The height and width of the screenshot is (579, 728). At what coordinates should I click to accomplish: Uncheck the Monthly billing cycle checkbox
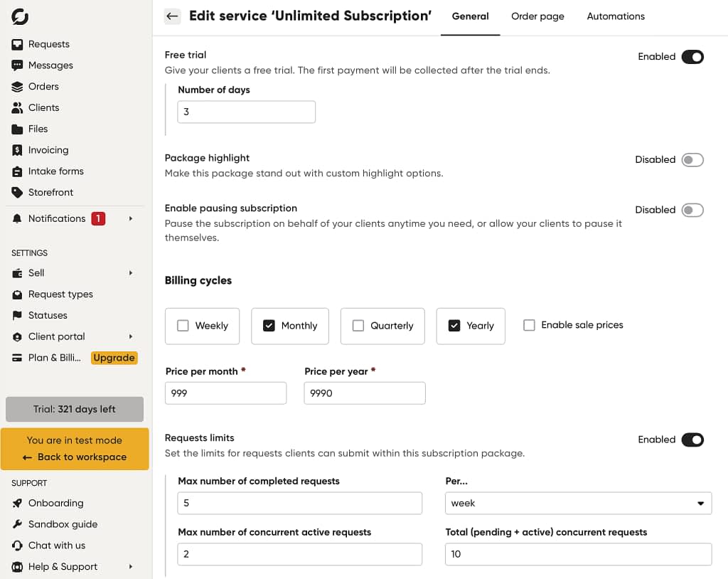pos(269,326)
